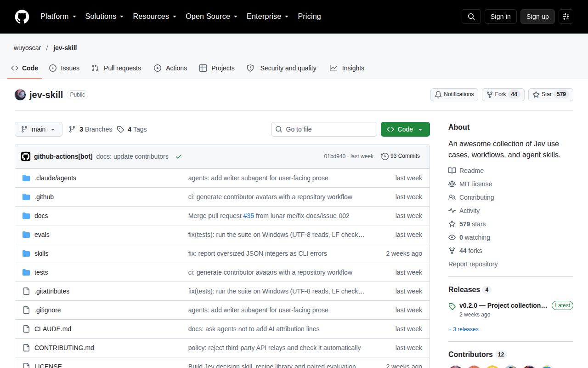Click the Sign in button

pyautogui.click(x=500, y=17)
